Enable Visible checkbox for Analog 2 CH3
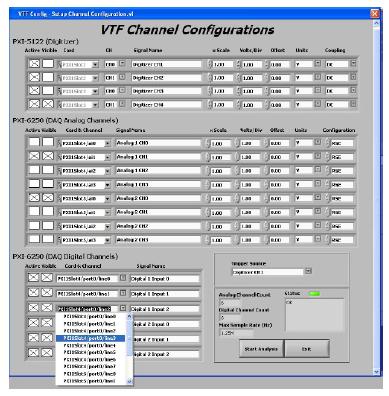This screenshot has height=396, width=389. pyautogui.click(x=48, y=239)
